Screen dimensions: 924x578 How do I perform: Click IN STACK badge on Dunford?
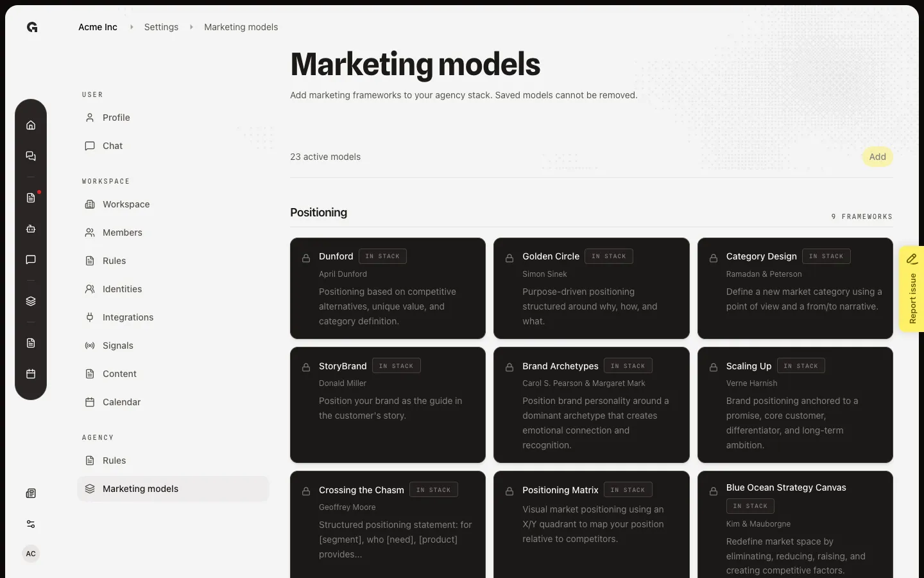[x=382, y=256]
